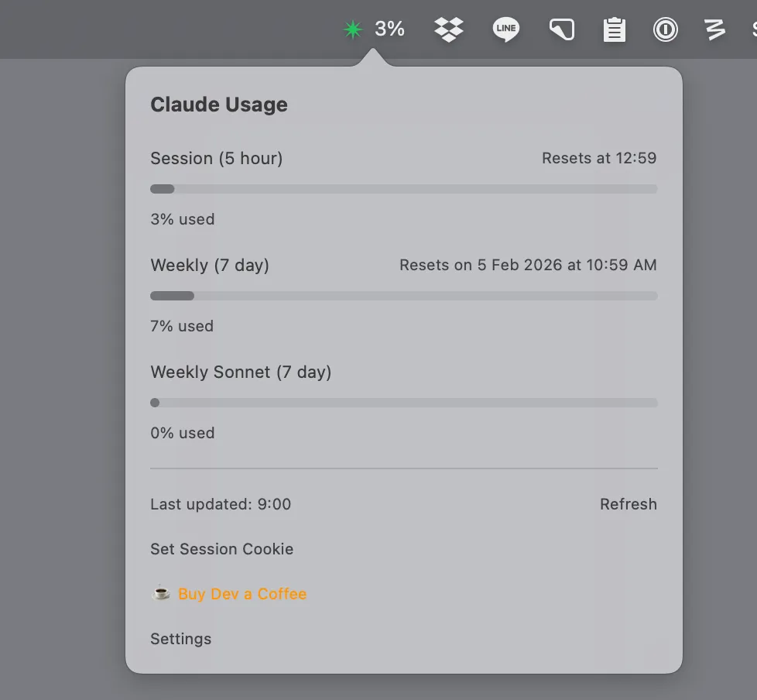757x700 pixels.
Task: Click the rounded tag-shaped menu bar icon
Action: click(x=561, y=29)
